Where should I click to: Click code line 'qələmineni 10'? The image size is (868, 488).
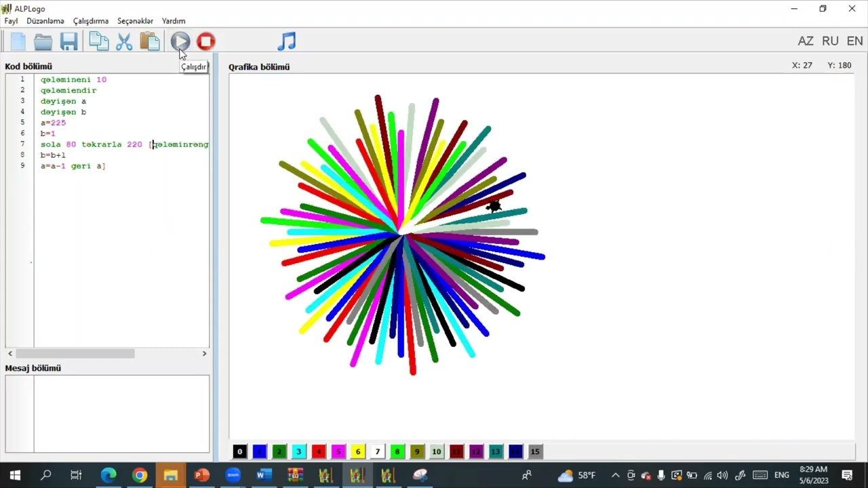(x=73, y=79)
